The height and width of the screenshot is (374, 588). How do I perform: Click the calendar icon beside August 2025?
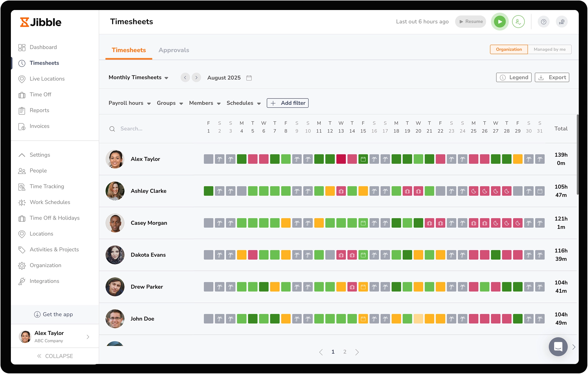point(249,78)
